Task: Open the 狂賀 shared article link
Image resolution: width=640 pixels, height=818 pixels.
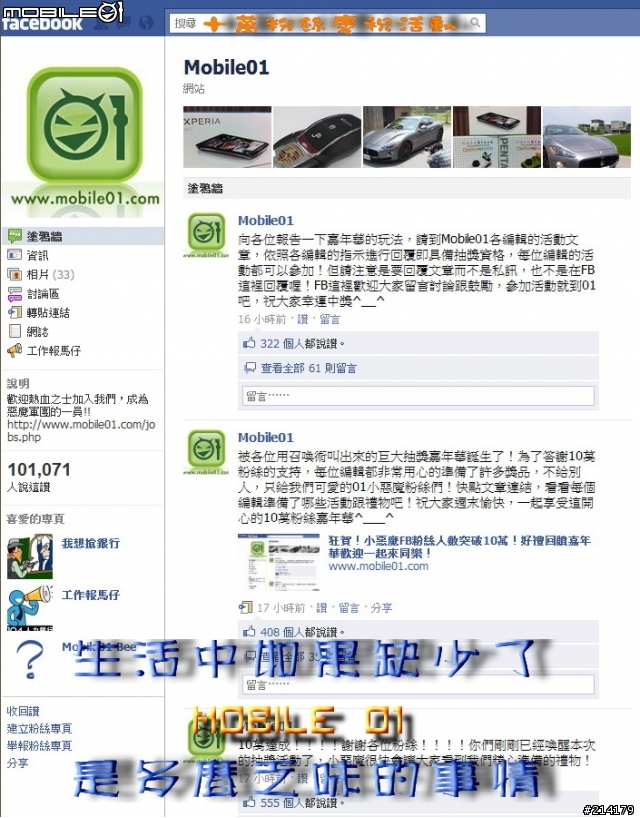Action: [x=459, y=547]
